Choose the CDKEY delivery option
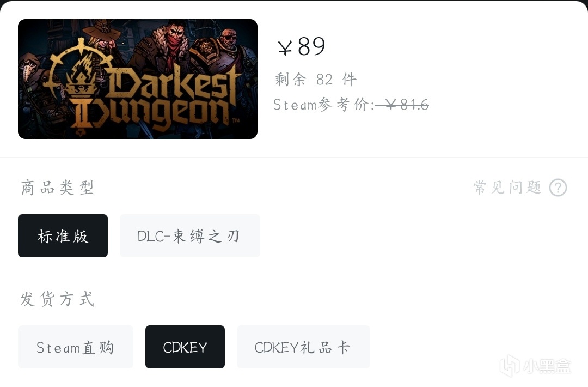This screenshot has width=588, height=387. pyautogui.click(x=185, y=347)
